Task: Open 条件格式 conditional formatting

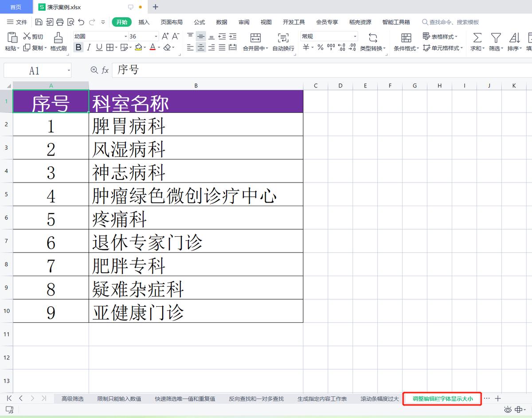Action: pyautogui.click(x=405, y=47)
